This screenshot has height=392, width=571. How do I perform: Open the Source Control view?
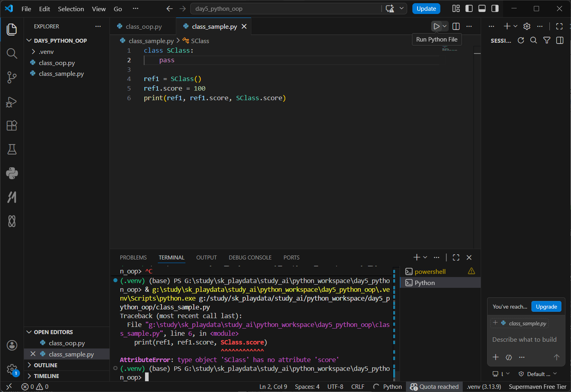(x=12, y=77)
